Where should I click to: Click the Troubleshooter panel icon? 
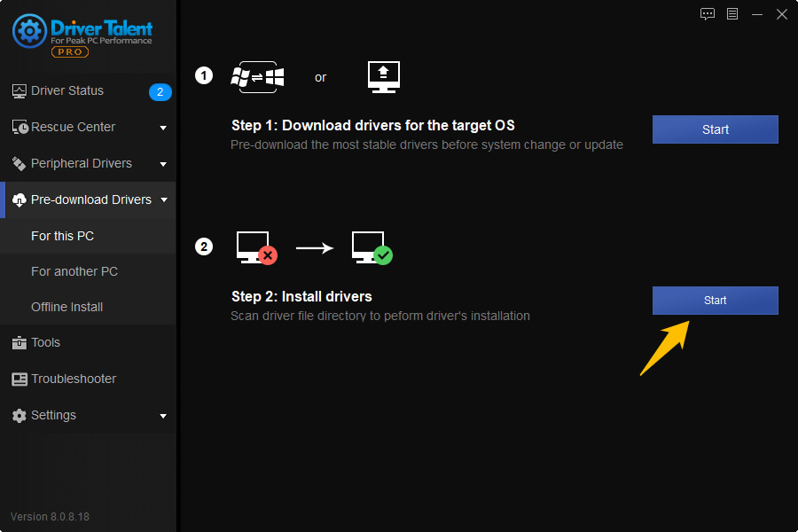point(20,379)
